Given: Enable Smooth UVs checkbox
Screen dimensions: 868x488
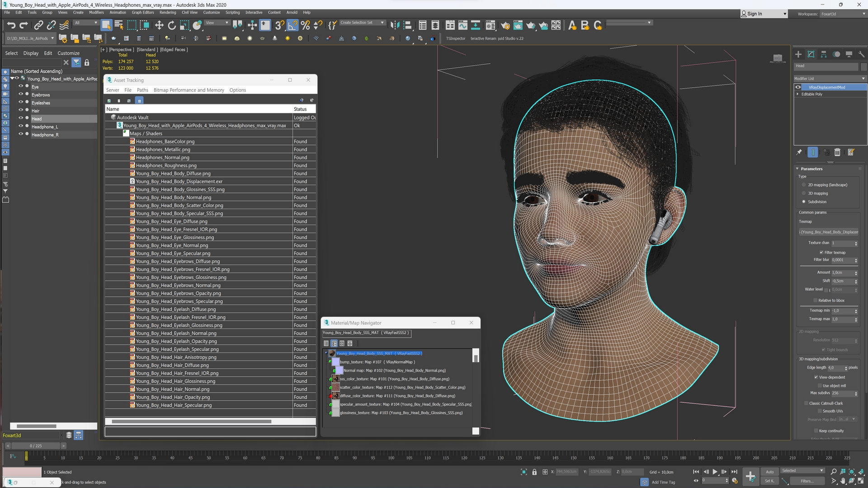Looking at the screenshot, I should [x=820, y=411].
